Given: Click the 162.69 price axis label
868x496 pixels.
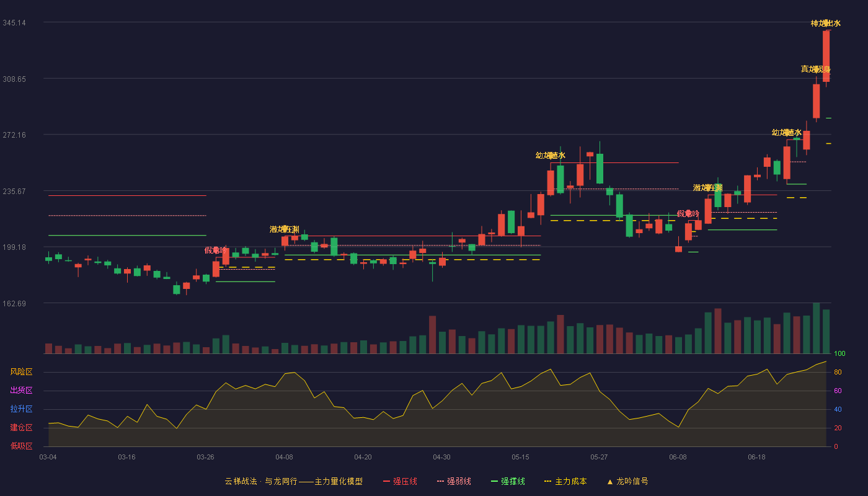Looking at the screenshot, I should 14,304.
